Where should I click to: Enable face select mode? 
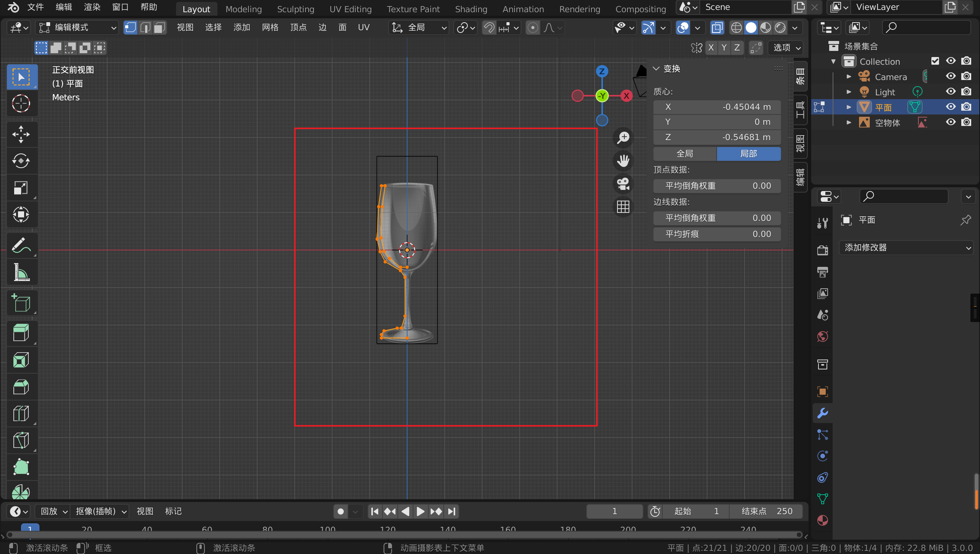coord(159,28)
